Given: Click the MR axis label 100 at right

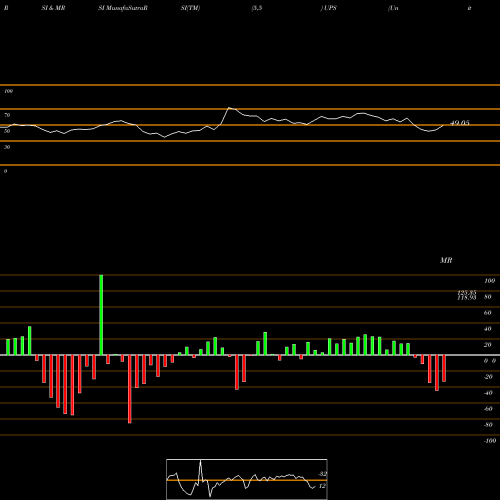Looking at the screenshot, I should [489, 281].
